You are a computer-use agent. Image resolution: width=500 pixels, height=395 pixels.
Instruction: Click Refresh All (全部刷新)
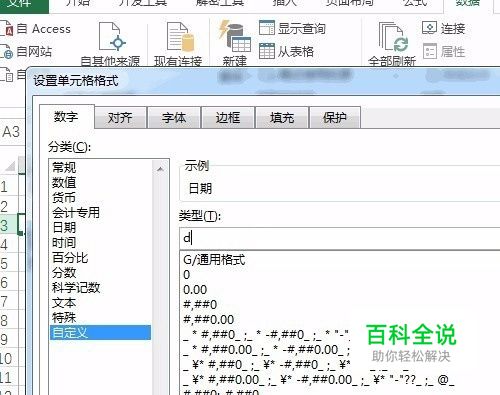[392, 43]
